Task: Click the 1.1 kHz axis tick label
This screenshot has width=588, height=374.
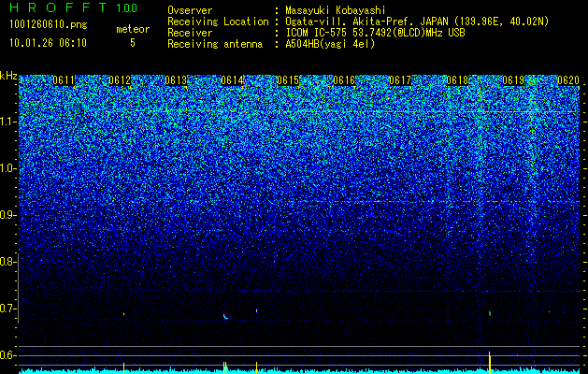Action: (7, 122)
